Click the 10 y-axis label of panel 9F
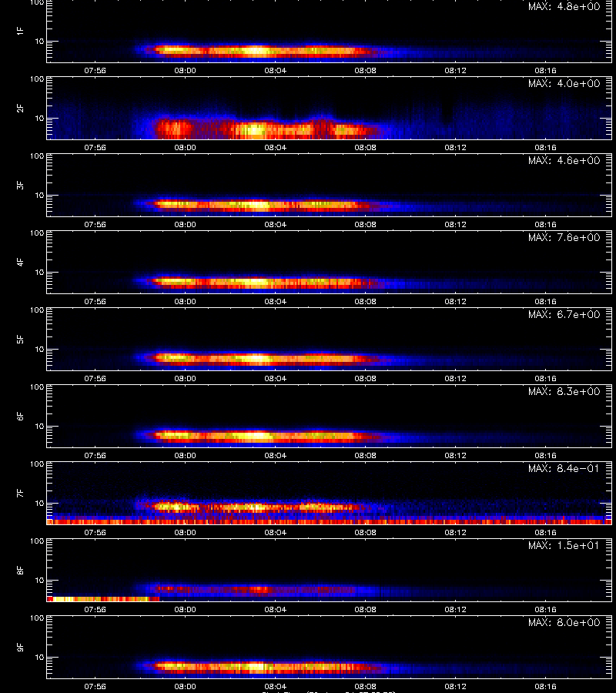 pyautogui.click(x=39, y=658)
